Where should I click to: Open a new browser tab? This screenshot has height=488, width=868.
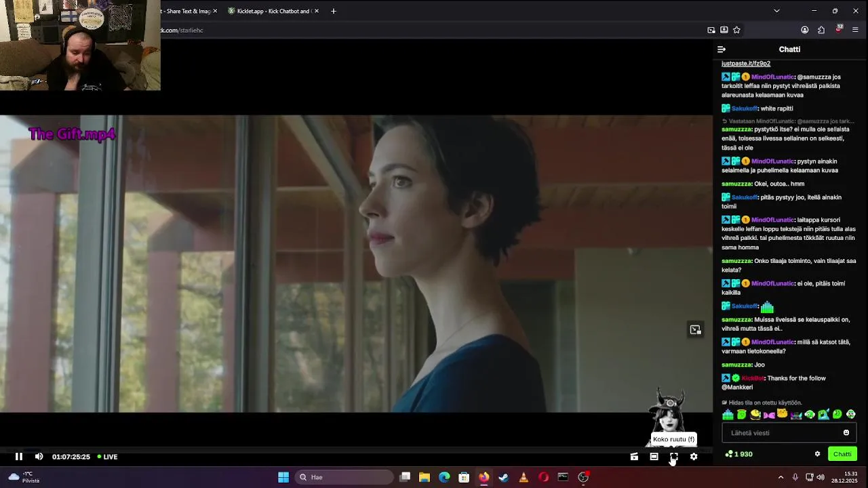pyautogui.click(x=333, y=11)
